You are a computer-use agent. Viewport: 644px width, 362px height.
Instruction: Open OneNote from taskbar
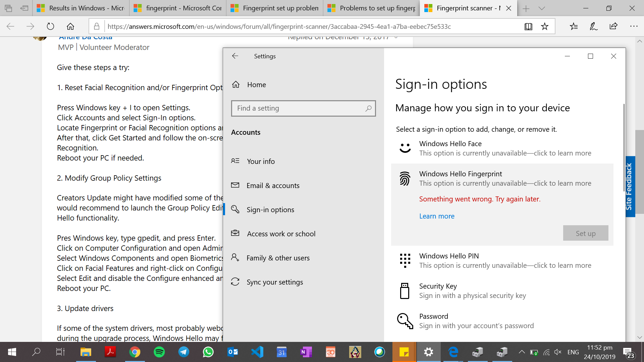(x=306, y=352)
